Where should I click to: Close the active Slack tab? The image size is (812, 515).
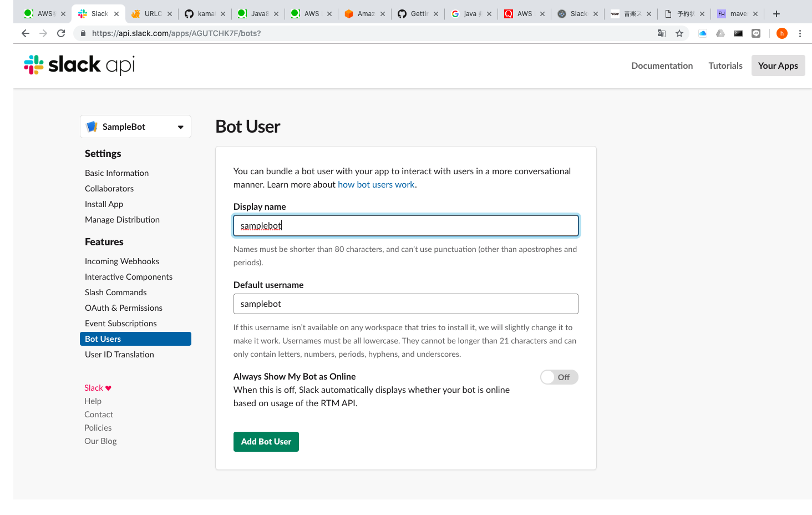pos(116,14)
